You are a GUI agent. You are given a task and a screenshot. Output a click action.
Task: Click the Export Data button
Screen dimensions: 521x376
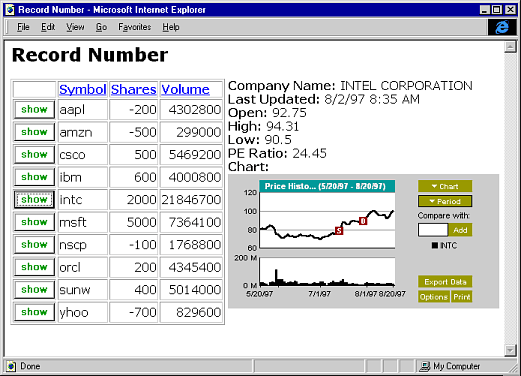445,282
